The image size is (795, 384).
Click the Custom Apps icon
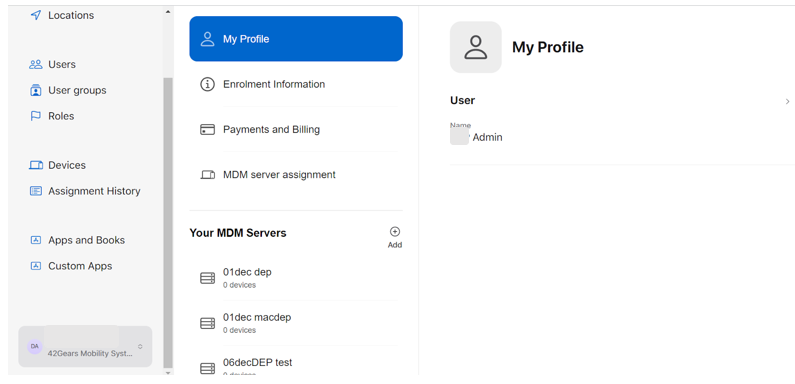[35, 266]
